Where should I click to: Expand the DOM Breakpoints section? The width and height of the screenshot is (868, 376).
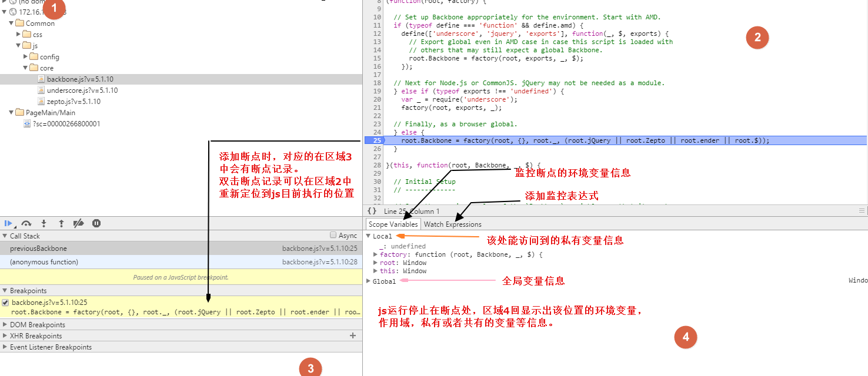(5, 324)
